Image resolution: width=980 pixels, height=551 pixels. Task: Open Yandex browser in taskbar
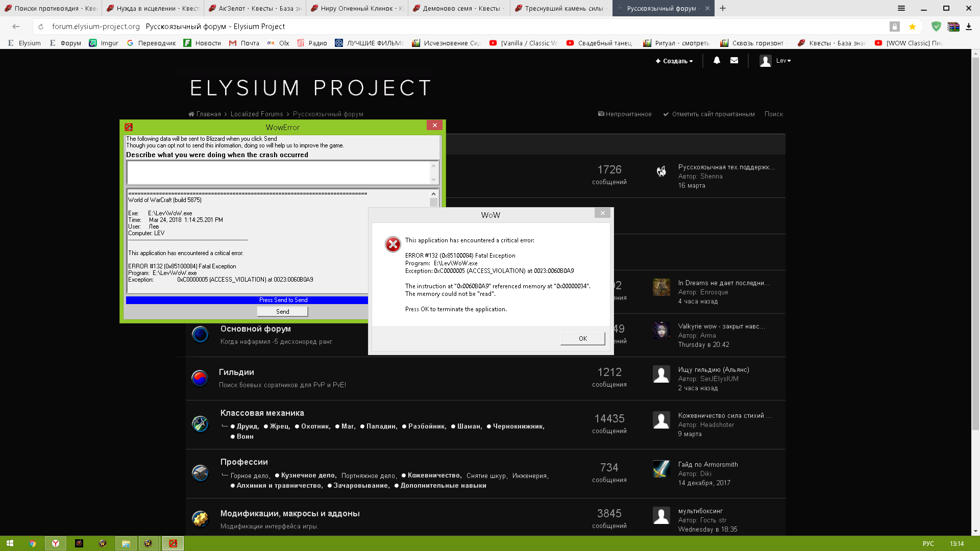[56, 543]
